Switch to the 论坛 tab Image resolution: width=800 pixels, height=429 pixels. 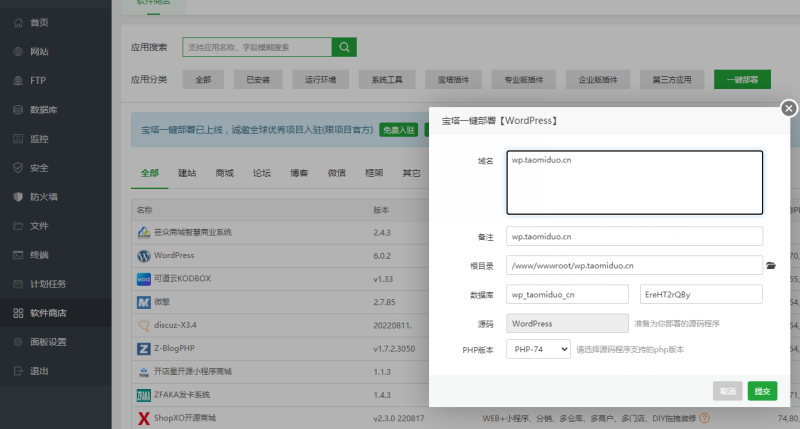[262, 173]
